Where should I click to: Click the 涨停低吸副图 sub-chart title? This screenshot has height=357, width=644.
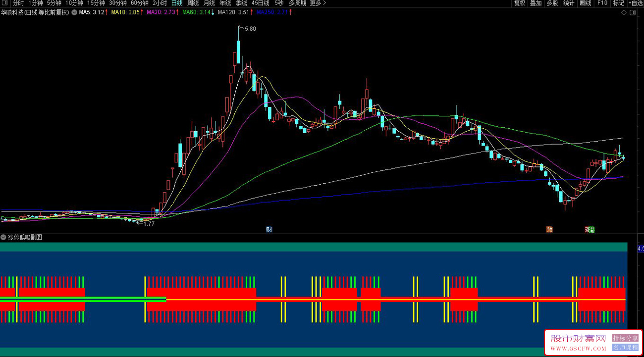pyautogui.click(x=25, y=237)
